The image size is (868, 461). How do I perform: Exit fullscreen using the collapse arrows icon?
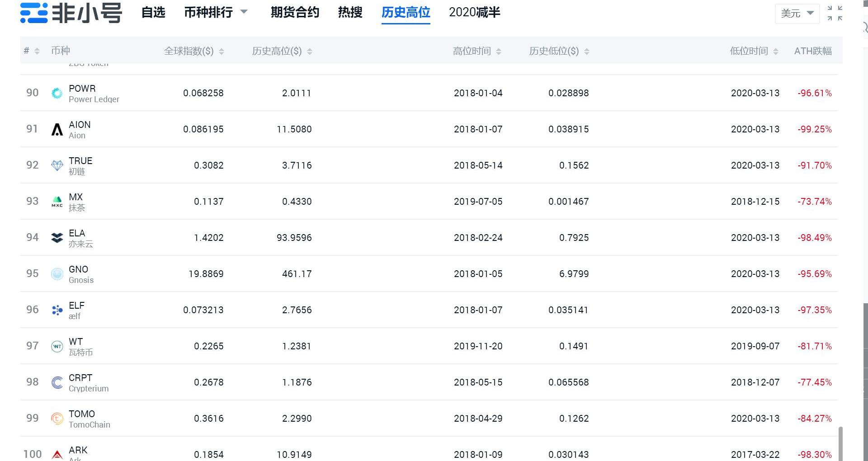pos(835,13)
